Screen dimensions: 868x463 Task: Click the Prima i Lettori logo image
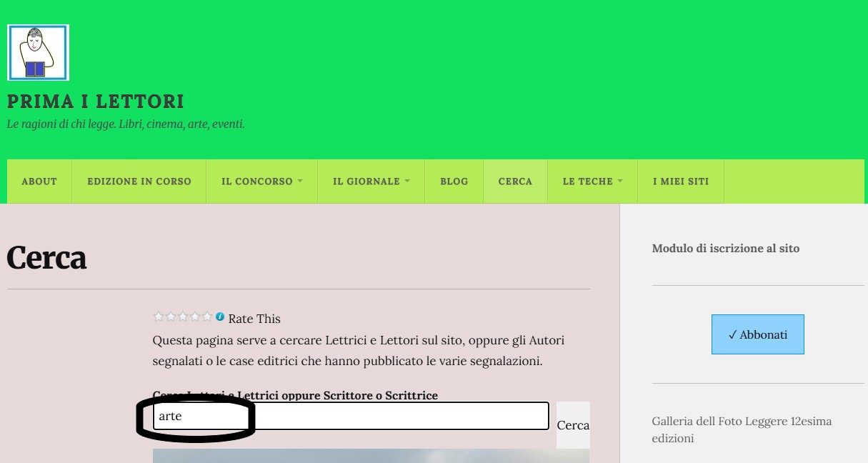[38, 53]
